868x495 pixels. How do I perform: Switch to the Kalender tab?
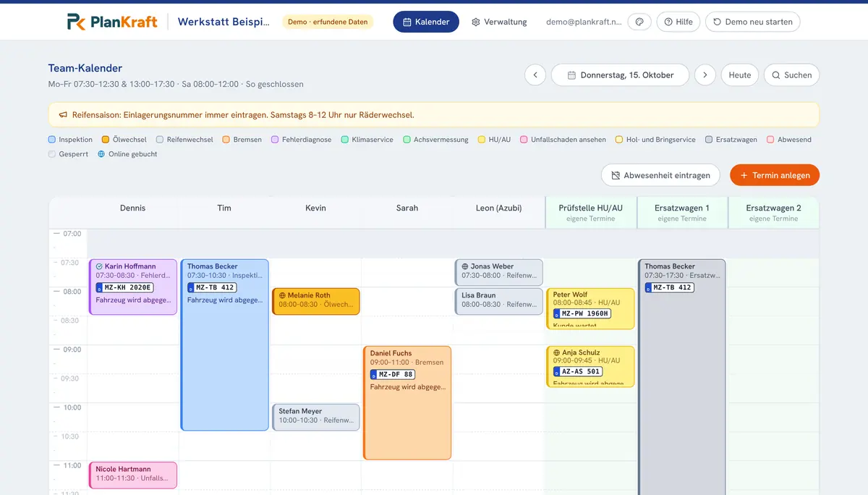click(426, 22)
